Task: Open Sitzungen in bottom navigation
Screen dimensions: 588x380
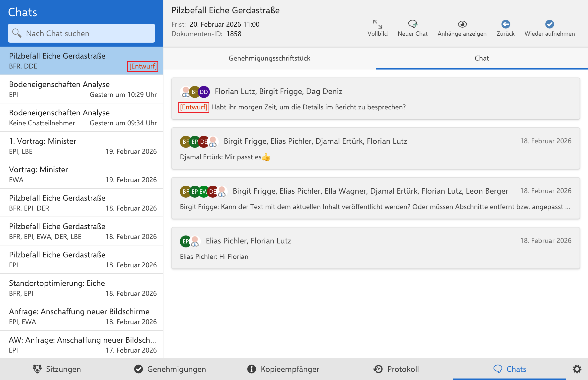Action: [x=57, y=369]
